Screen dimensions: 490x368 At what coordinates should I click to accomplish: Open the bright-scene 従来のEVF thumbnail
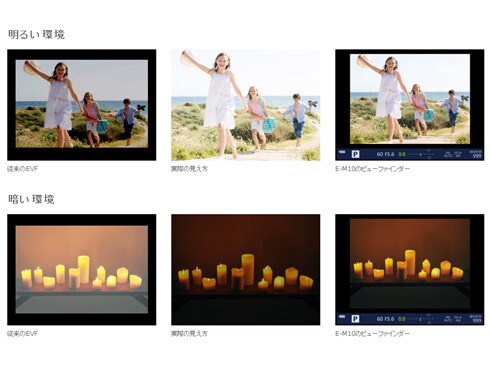82,105
